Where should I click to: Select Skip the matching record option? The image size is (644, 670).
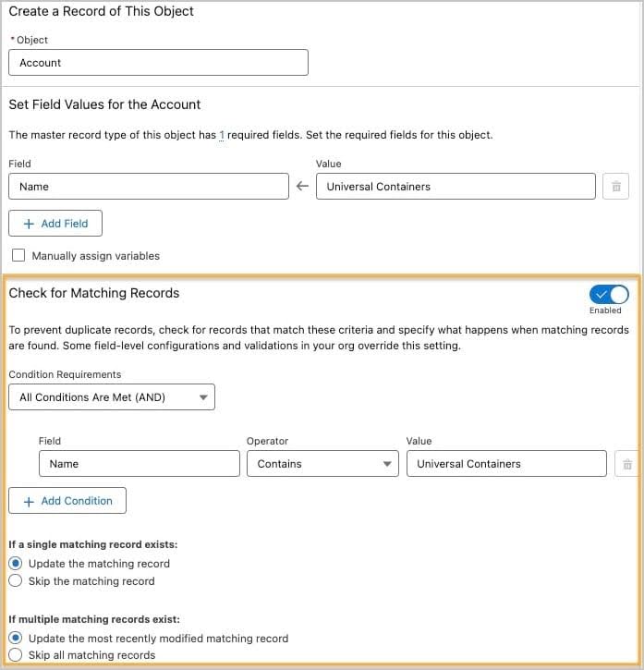(x=16, y=581)
